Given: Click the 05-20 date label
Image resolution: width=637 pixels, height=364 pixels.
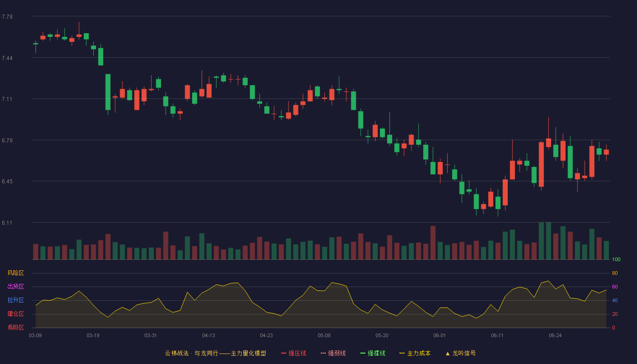Looking at the screenshot, I should tap(382, 335).
